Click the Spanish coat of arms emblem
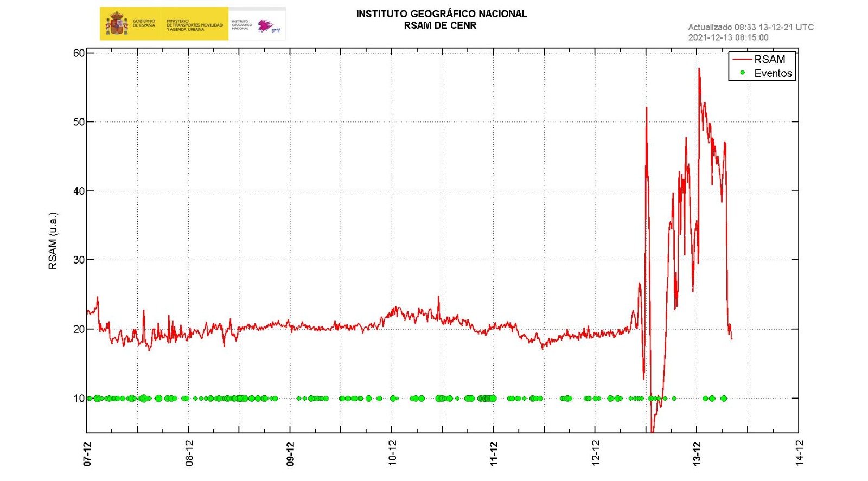The image size is (868, 481). point(116,24)
